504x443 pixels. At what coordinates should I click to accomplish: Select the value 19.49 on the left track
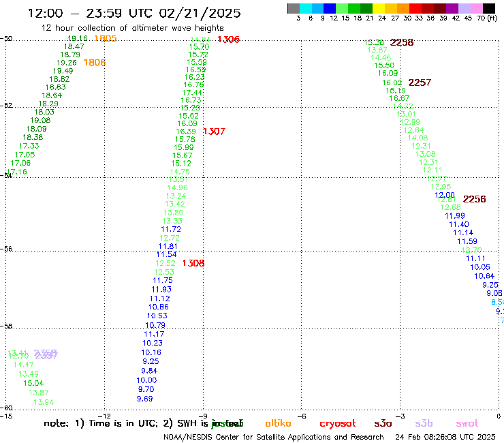click(63, 71)
